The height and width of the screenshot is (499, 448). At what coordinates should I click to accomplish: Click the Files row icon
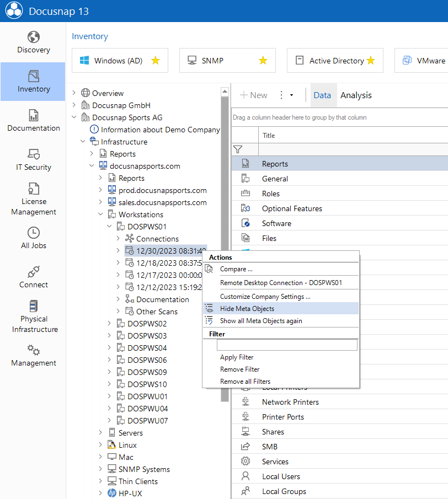[245, 238]
